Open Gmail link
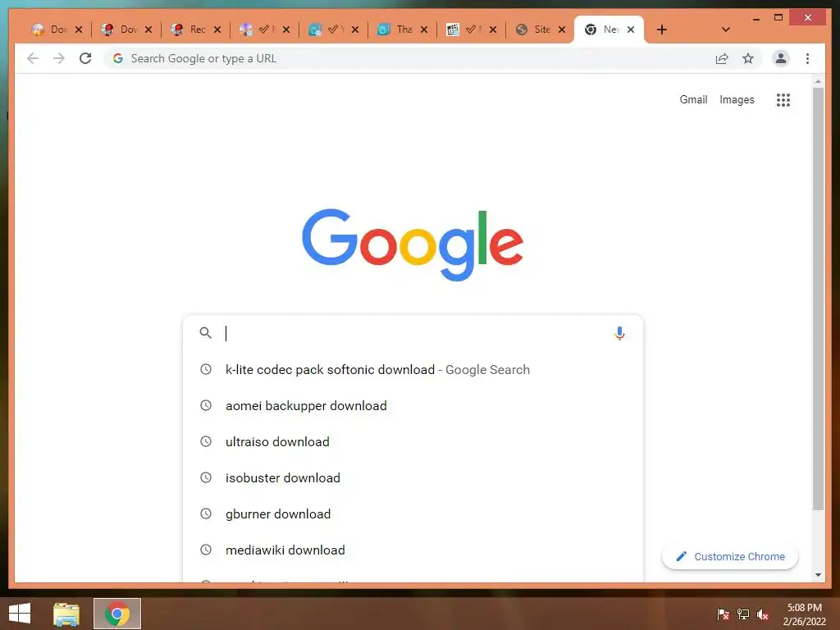The height and width of the screenshot is (630, 840). pos(693,99)
